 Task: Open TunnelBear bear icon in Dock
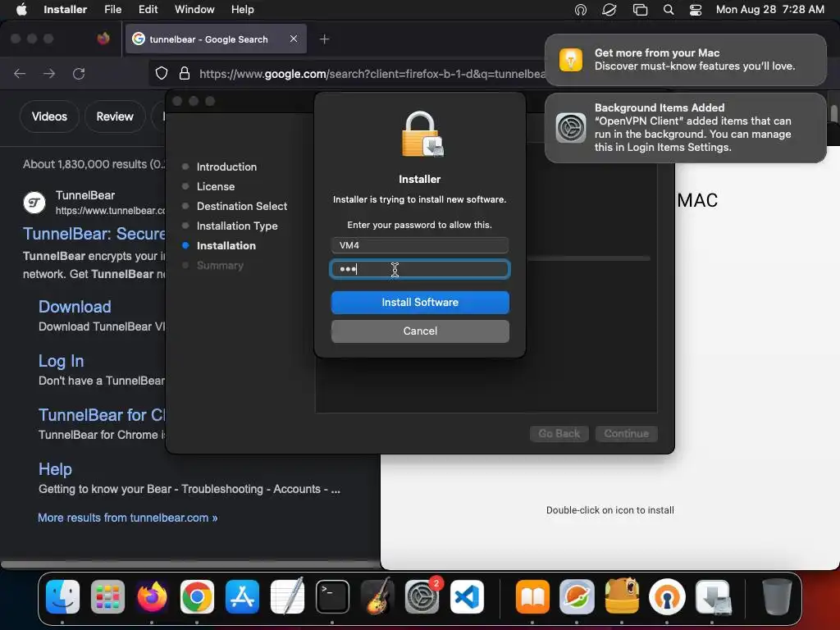tap(622, 596)
